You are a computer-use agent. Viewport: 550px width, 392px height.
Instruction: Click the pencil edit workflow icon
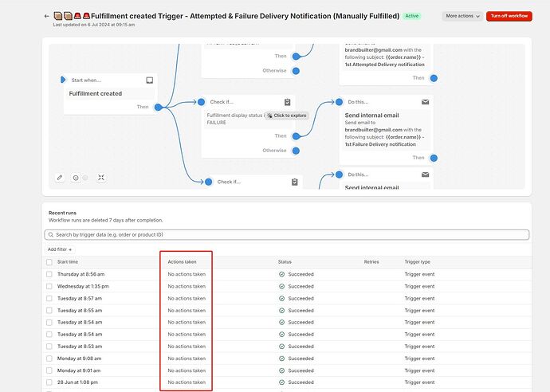click(x=60, y=178)
